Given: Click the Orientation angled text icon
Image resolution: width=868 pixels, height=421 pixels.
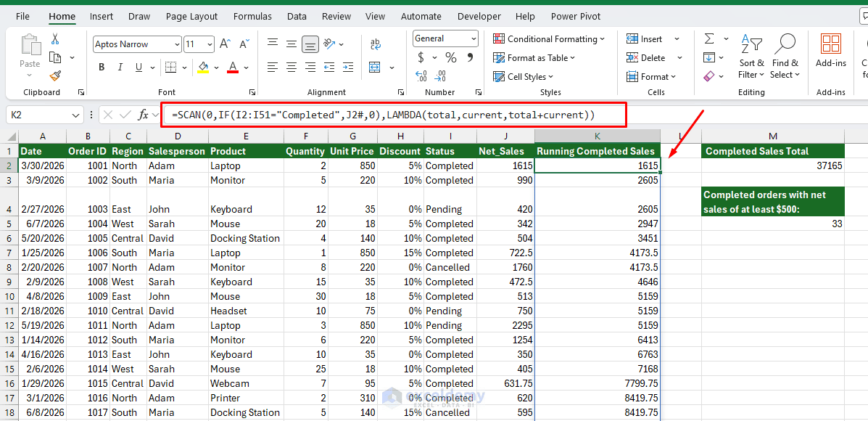Looking at the screenshot, I should pyautogui.click(x=329, y=44).
